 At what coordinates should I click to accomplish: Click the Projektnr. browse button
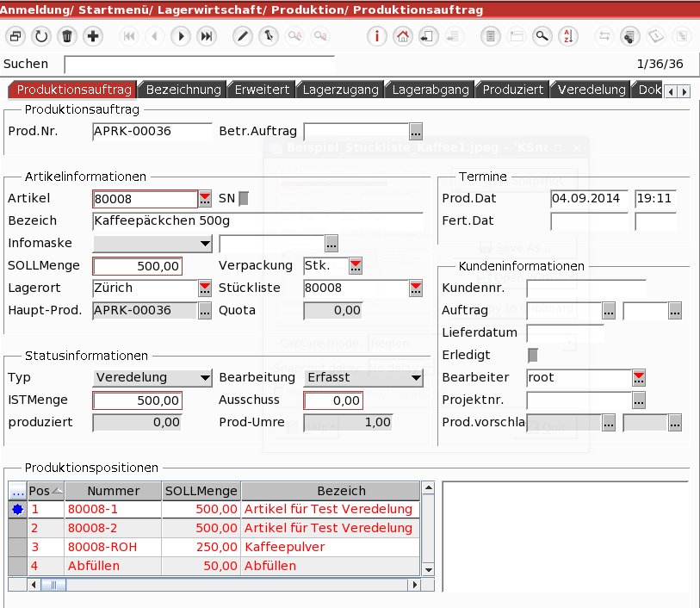(639, 400)
